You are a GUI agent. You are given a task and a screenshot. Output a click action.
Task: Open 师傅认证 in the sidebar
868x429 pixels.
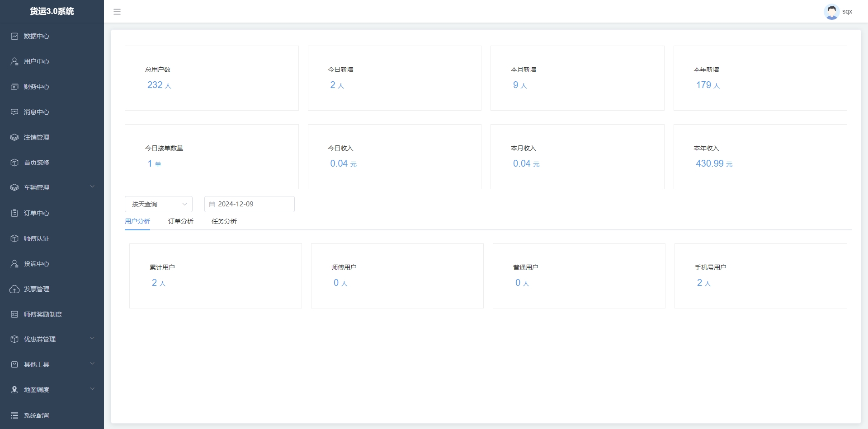coord(37,238)
